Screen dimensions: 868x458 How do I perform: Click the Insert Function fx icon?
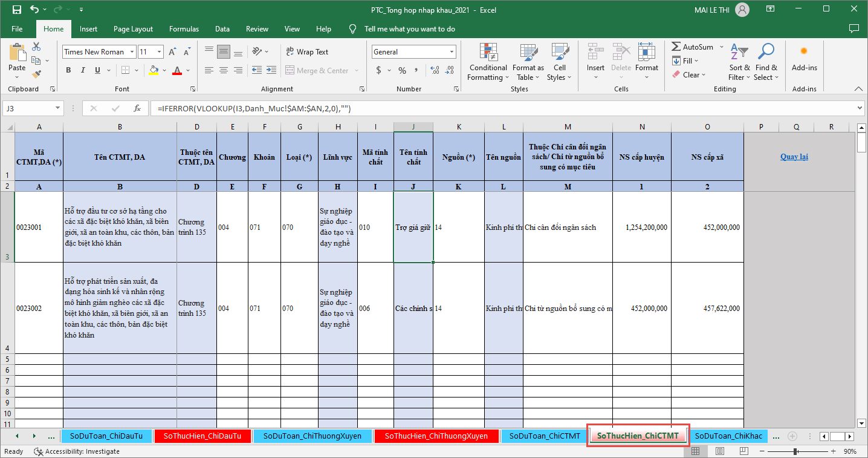pyautogui.click(x=137, y=109)
